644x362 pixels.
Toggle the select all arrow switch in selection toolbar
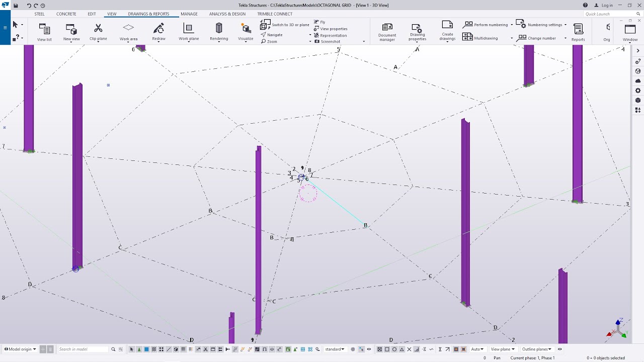point(132,349)
